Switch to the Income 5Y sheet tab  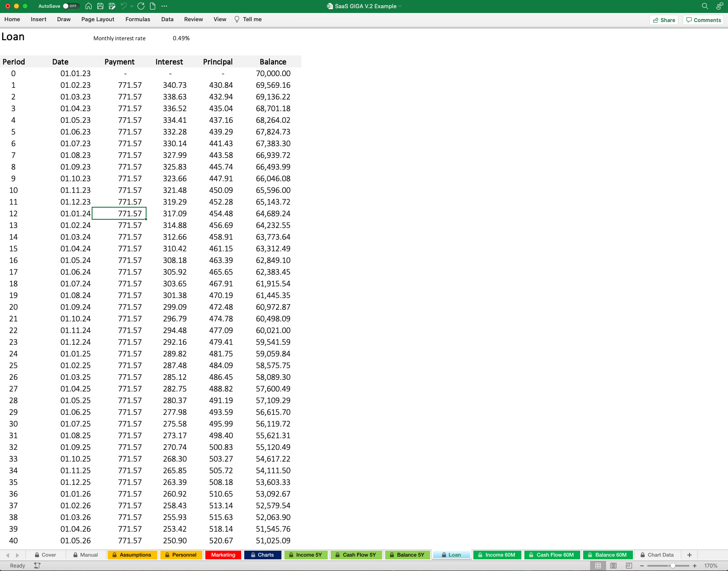click(306, 555)
